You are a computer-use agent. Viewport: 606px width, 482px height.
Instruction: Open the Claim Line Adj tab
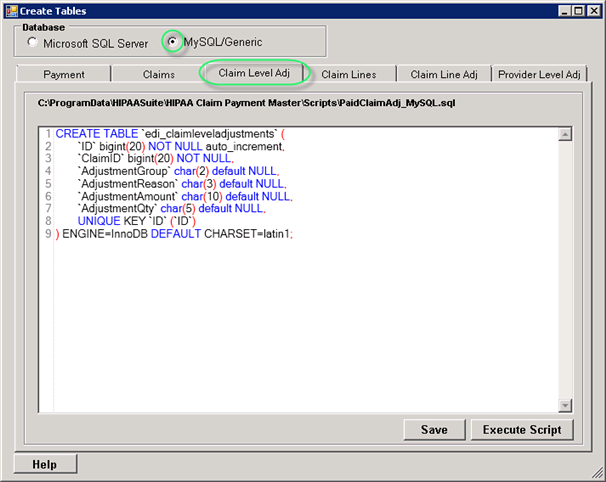[444, 74]
